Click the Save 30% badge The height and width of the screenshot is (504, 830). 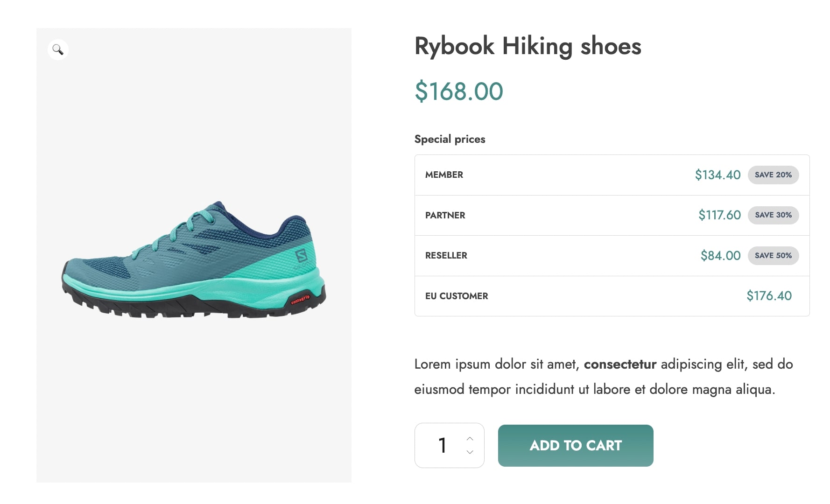773,215
